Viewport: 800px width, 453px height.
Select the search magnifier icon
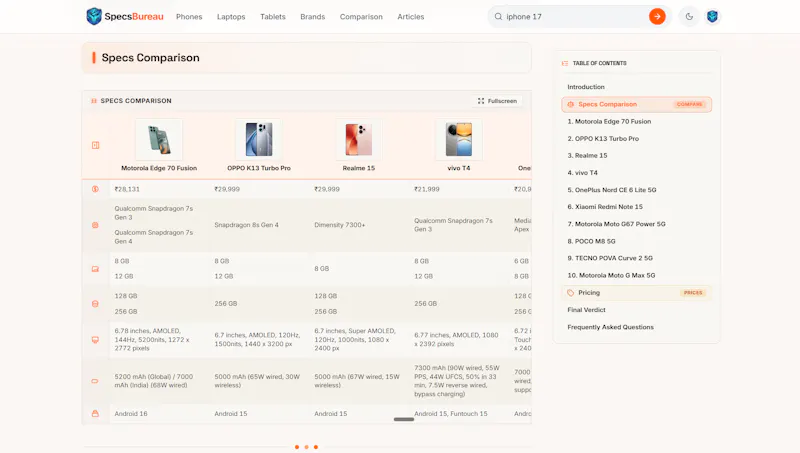click(498, 16)
